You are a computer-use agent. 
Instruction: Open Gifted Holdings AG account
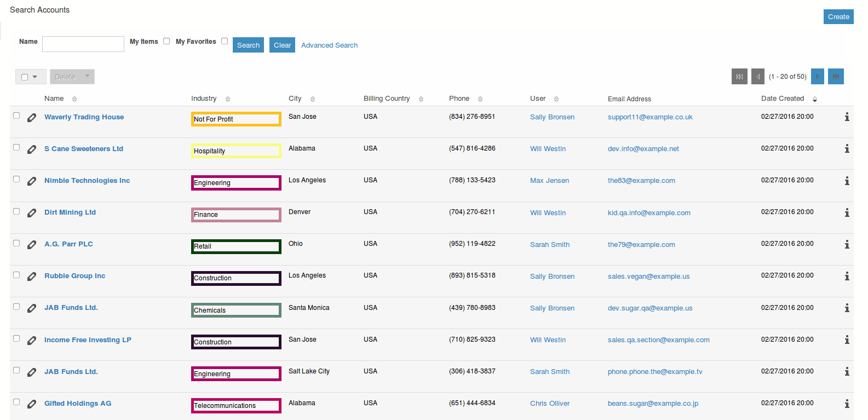point(78,403)
